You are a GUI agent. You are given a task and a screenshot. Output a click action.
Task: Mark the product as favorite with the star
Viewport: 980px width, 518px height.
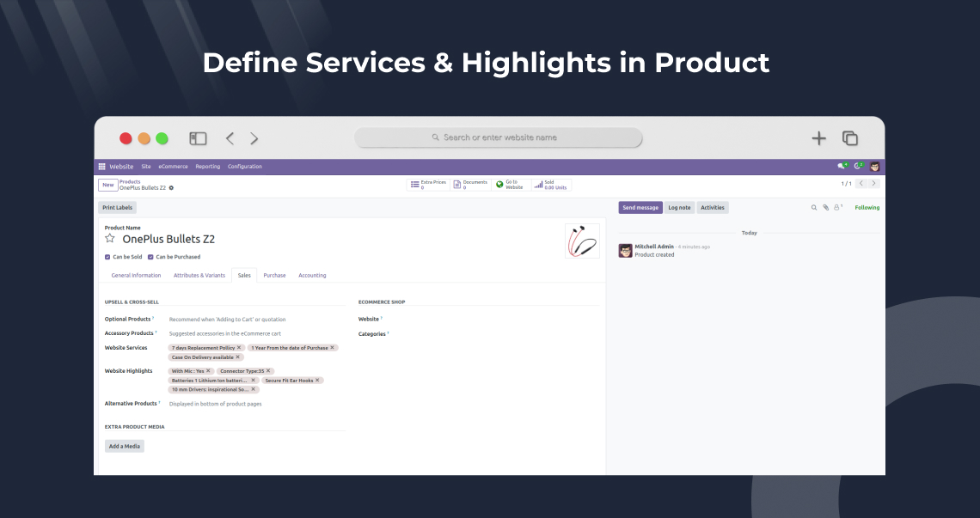[x=110, y=238]
